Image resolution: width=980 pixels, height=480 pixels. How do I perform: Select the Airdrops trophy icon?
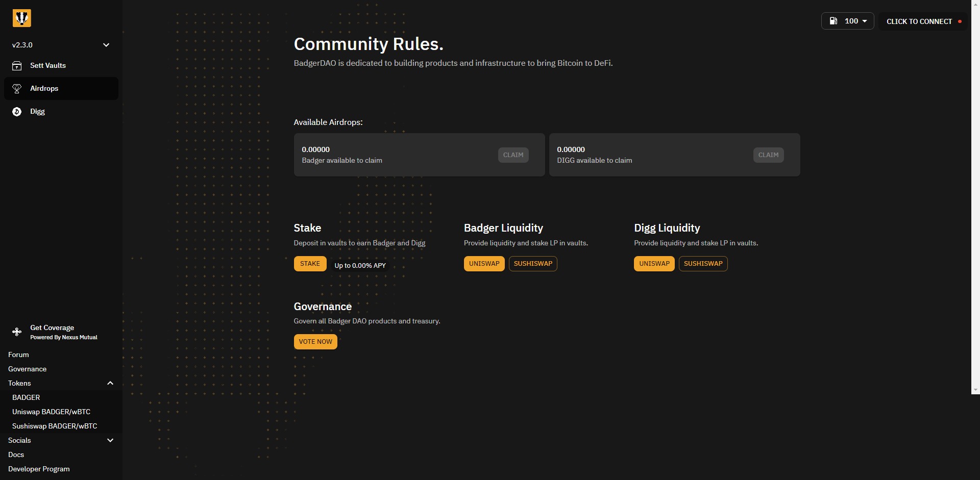[x=17, y=89]
